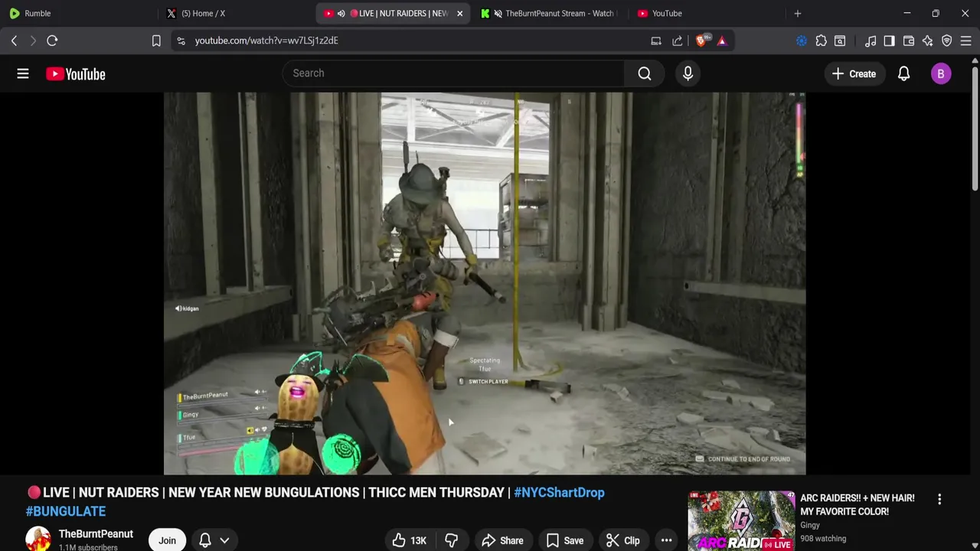This screenshot has width=980, height=551.
Task: Toggle the browser sidebar panel
Action: pos(889,41)
